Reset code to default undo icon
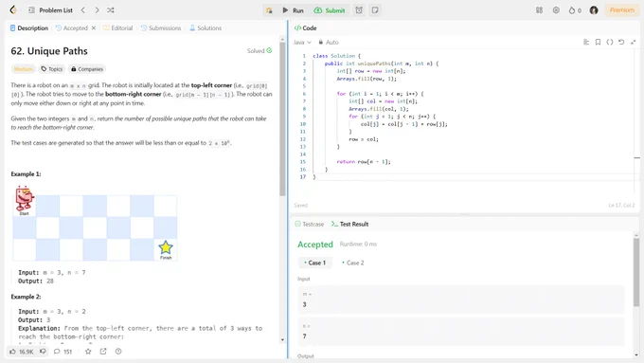Screen dimensions: 644x363 (x=621, y=42)
